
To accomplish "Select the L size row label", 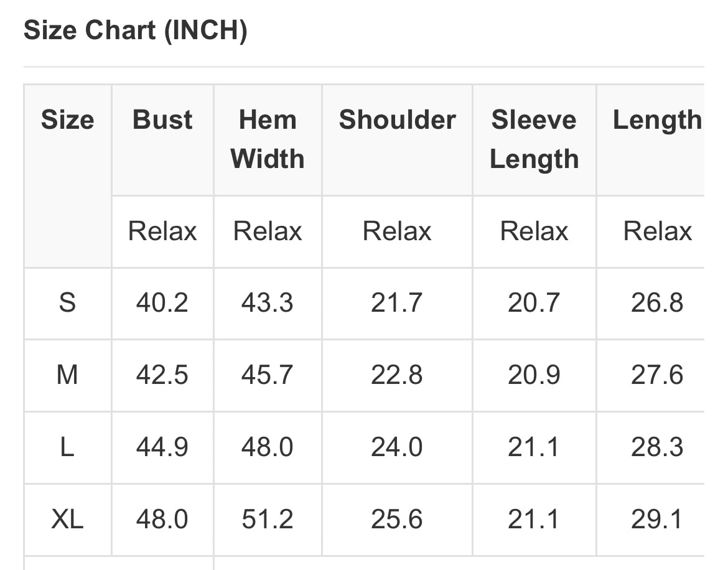I will [67, 447].
